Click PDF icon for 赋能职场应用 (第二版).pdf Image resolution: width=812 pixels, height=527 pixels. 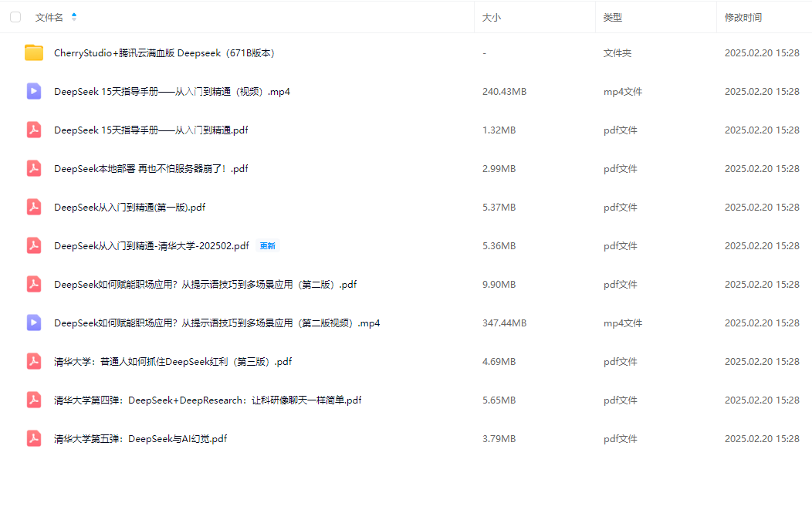pyautogui.click(x=34, y=284)
